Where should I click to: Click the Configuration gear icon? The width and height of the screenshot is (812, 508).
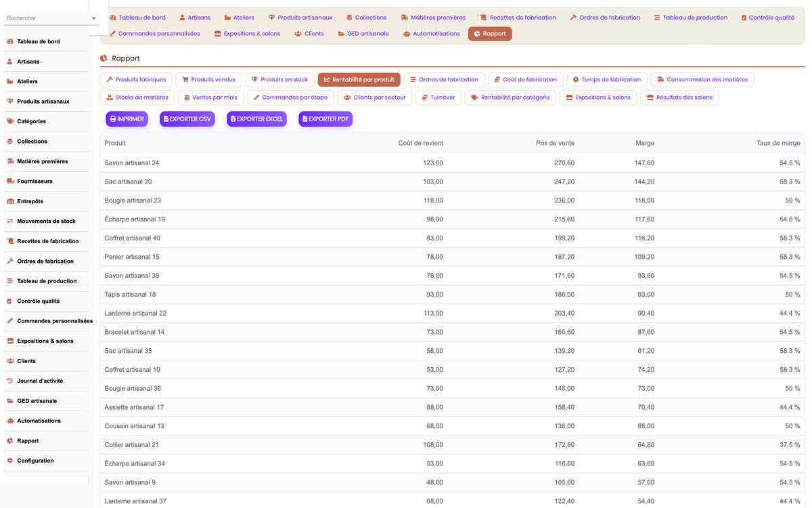pos(10,461)
